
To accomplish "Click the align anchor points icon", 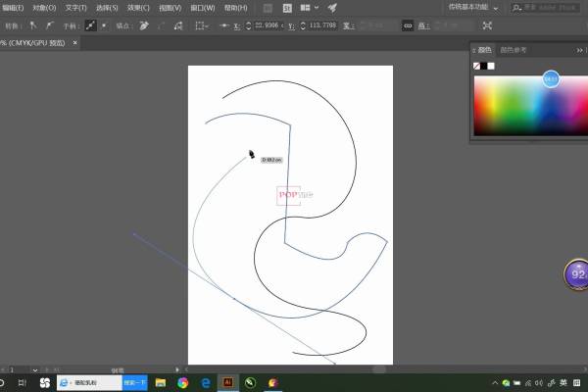I will 224,25.
